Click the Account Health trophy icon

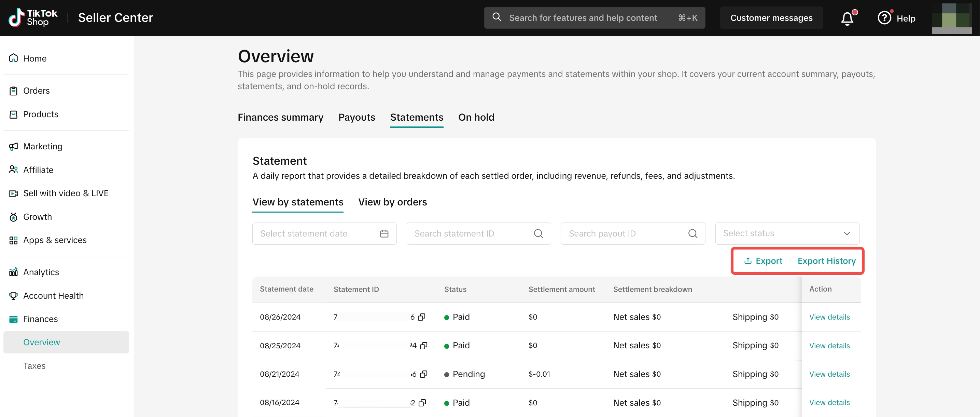coord(13,296)
